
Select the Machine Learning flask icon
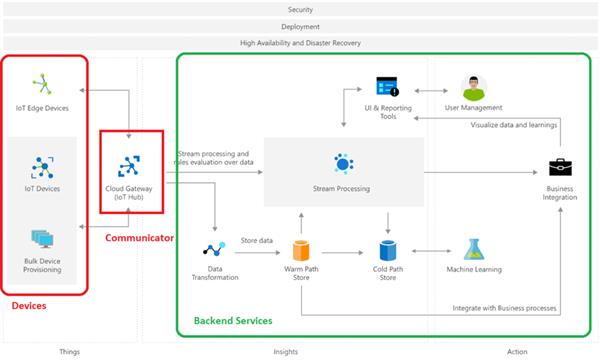click(474, 249)
